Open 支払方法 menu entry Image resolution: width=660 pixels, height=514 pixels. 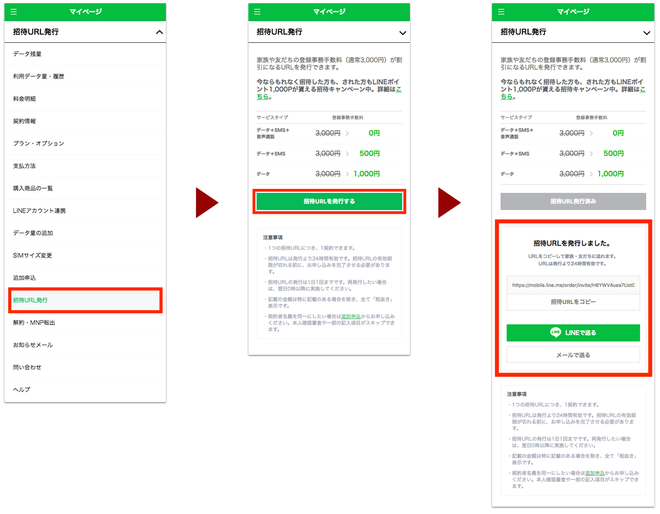click(85, 166)
